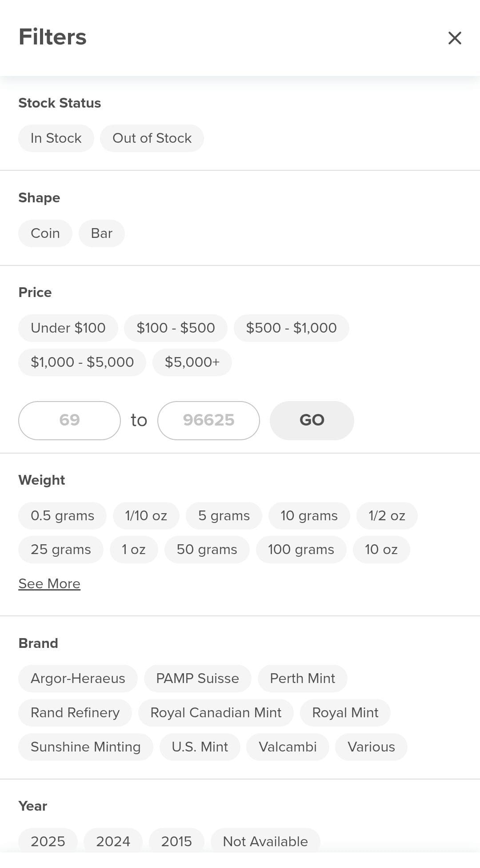Viewport: 480px width, 868px height.
Task: Select the 2024 year filter
Action: pyautogui.click(x=113, y=841)
